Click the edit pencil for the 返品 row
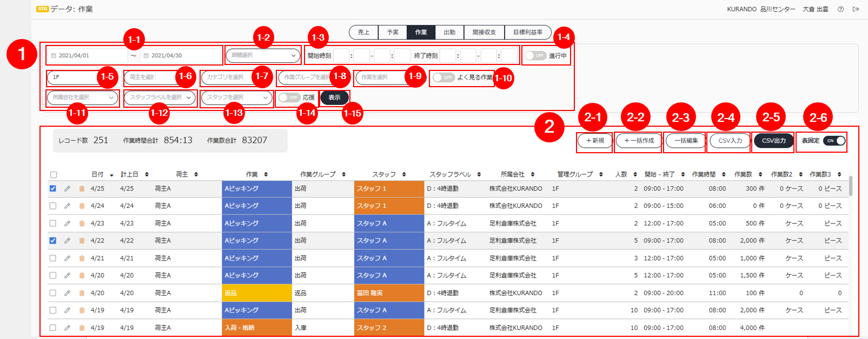 coord(67,293)
